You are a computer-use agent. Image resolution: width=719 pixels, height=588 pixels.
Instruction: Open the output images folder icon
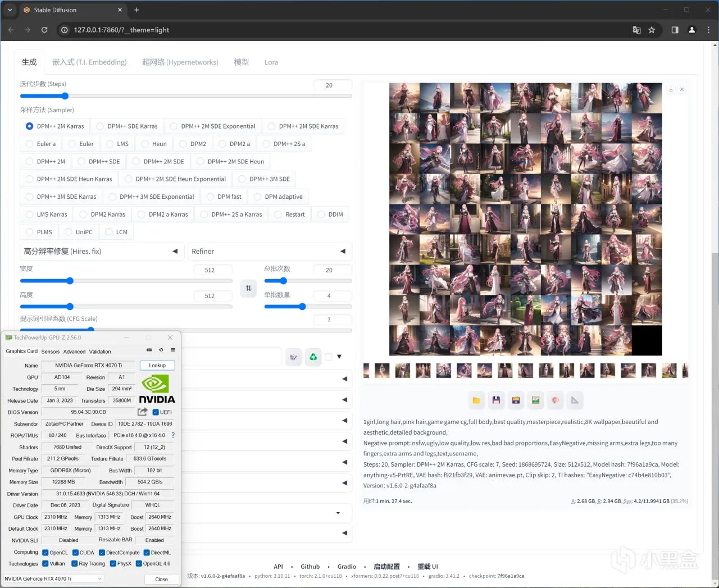476,400
